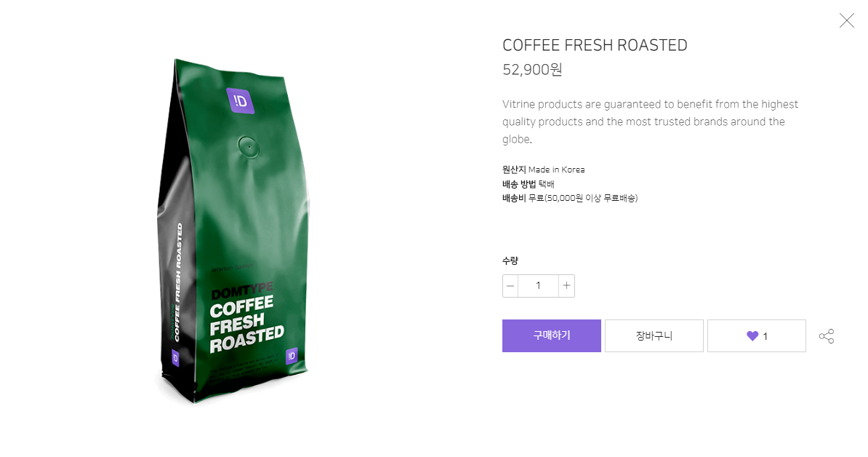Click the round valve on the coffee bag

point(249,147)
